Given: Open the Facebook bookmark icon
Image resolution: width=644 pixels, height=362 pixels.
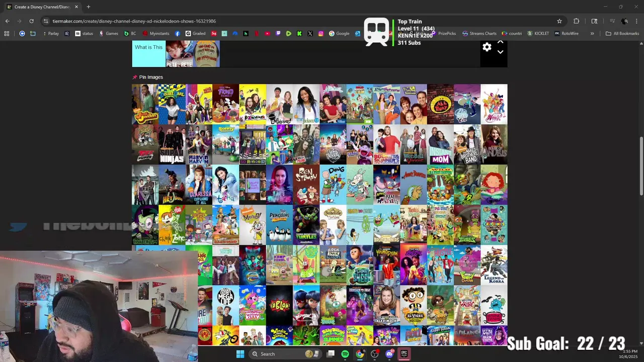Looking at the screenshot, I should click(x=177, y=34).
